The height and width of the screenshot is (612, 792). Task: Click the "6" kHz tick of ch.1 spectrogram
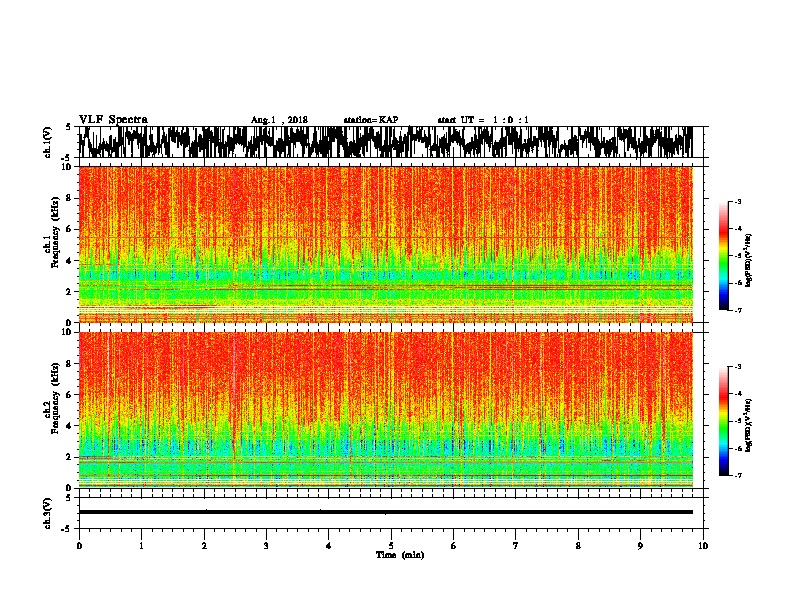[70, 229]
